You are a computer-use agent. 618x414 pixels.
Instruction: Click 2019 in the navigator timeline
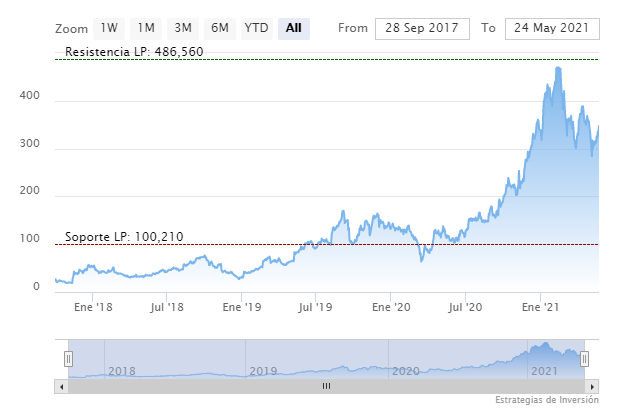point(263,371)
